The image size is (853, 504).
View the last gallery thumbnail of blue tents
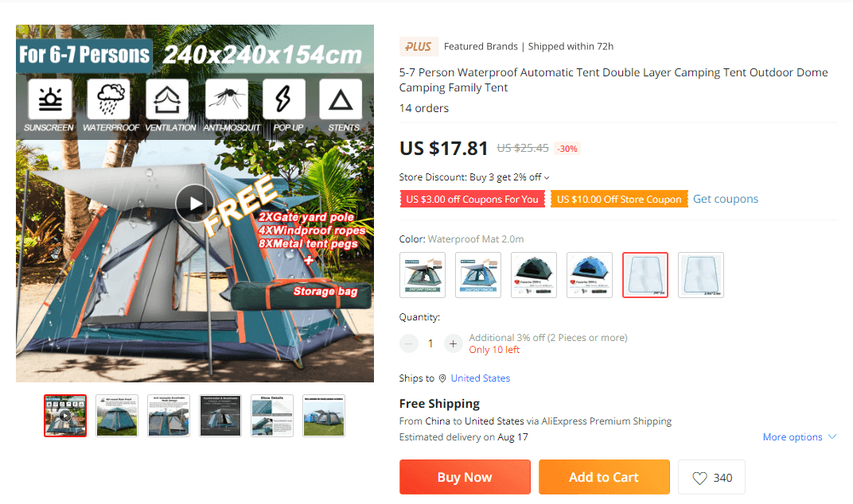[324, 416]
